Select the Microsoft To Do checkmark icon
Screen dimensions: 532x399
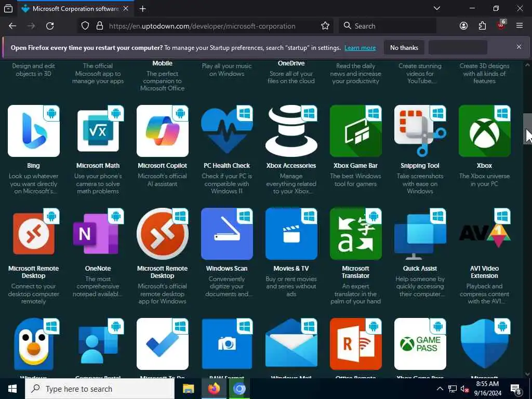coord(163,344)
